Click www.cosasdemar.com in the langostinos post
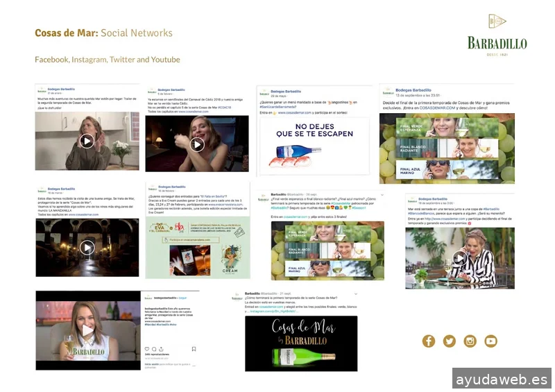The height and width of the screenshot is (392, 555). (294, 112)
